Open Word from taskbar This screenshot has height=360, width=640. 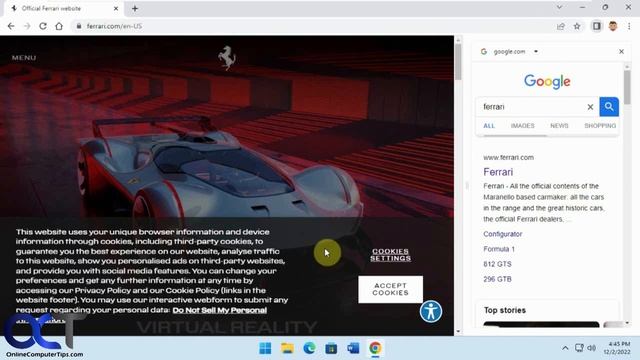click(353, 348)
